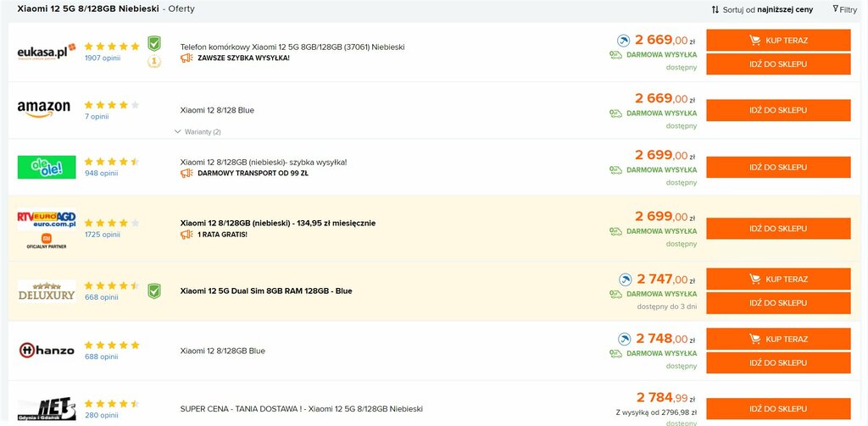
Task: Click megaphone icon next to ZAWSZE SZYBKA WYSYŁKA
Action: [x=186, y=58]
